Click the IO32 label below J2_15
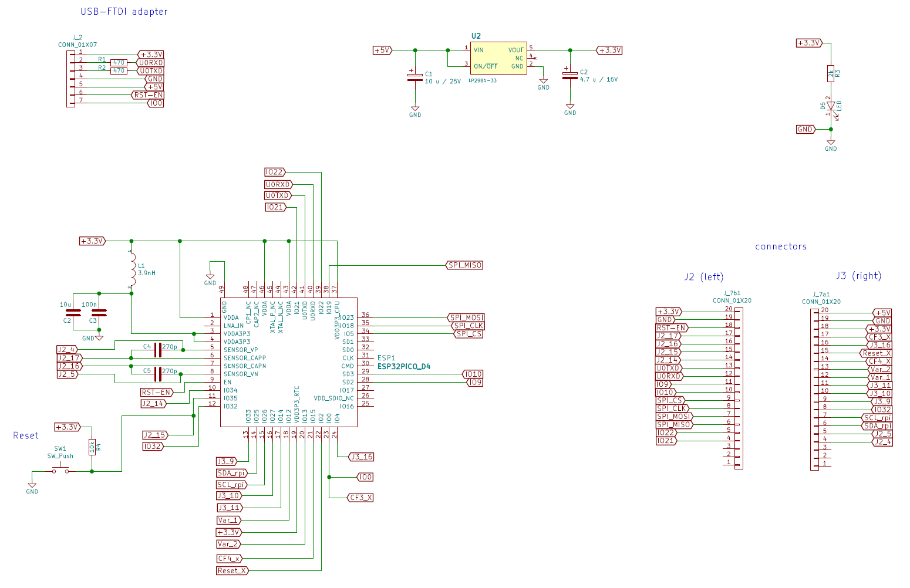Viewport: 910px width, 588px height. point(153,447)
